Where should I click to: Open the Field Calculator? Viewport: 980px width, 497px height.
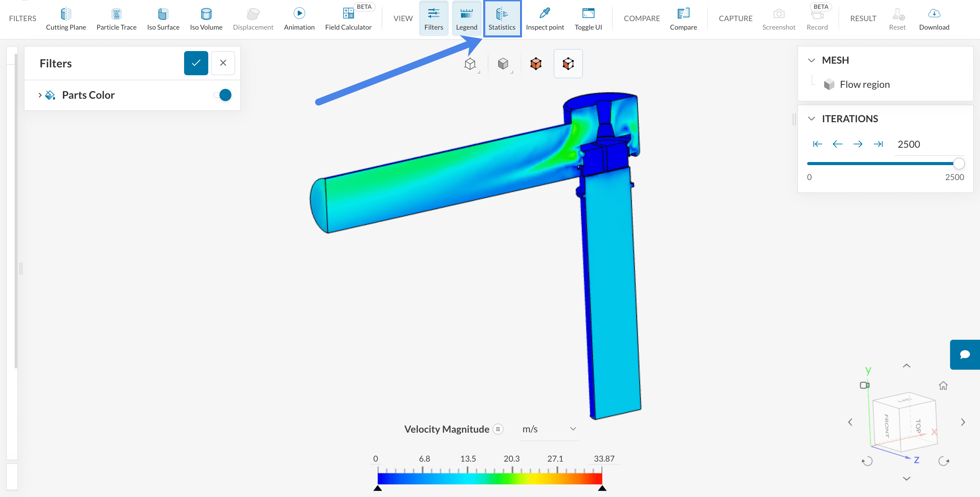[x=348, y=19]
